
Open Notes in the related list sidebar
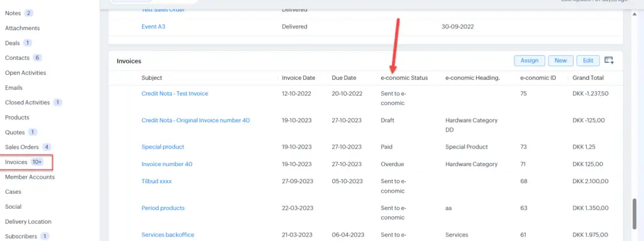tap(13, 13)
